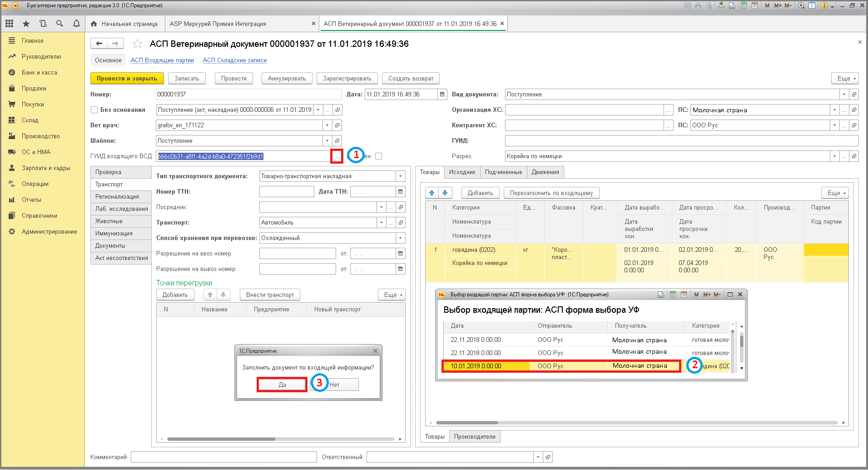Add document to favorites with star
Screen dimensions: 868x470
137,44
